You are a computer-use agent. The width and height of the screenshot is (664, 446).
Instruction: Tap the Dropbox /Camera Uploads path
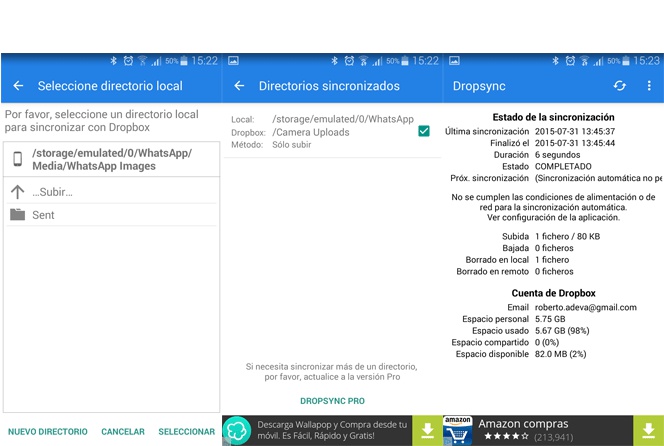coord(311,132)
